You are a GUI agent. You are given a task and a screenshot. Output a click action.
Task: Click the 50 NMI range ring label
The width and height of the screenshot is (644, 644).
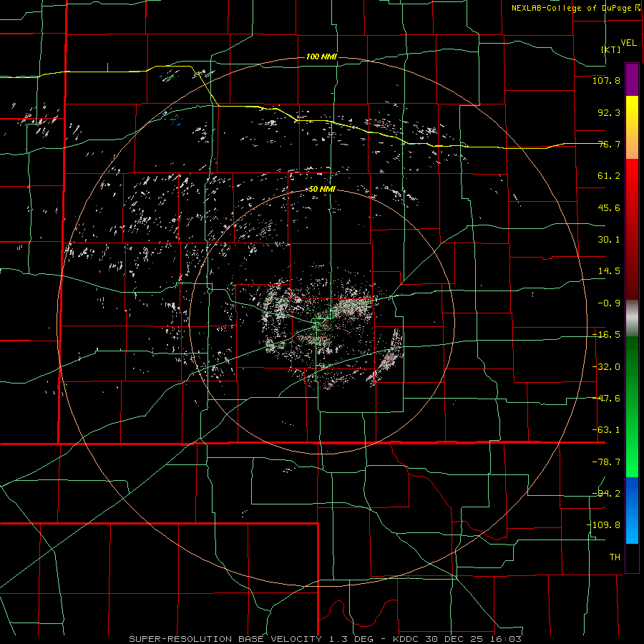pos(321,190)
